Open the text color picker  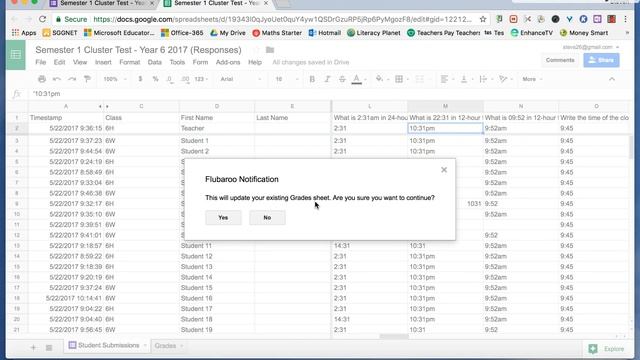coord(357,79)
